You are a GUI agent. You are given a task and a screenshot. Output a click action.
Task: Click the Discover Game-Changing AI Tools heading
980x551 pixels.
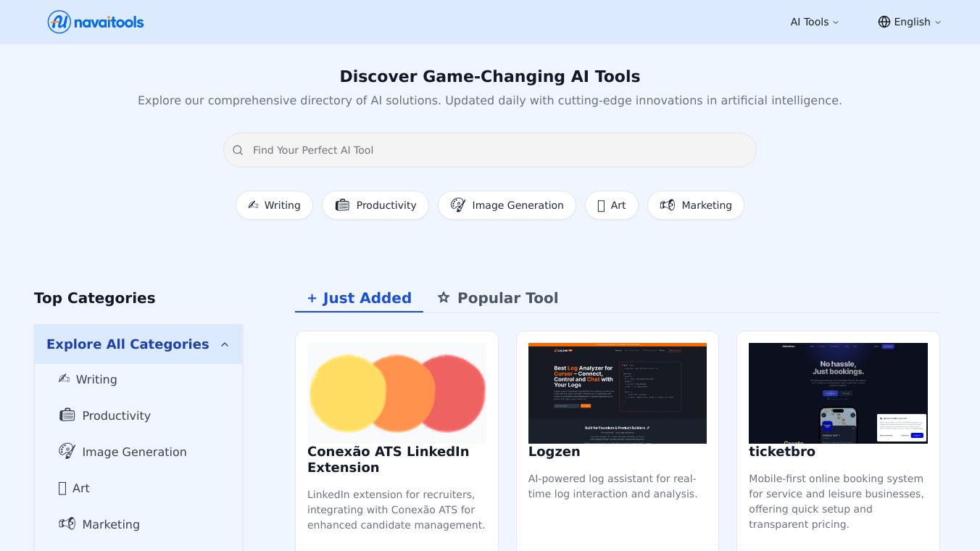click(x=490, y=76)
